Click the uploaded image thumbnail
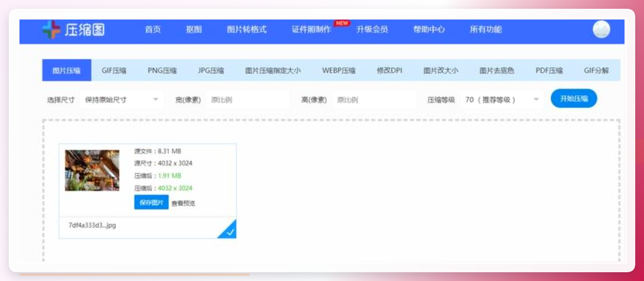644x281 pixels. tap(92, 170)
